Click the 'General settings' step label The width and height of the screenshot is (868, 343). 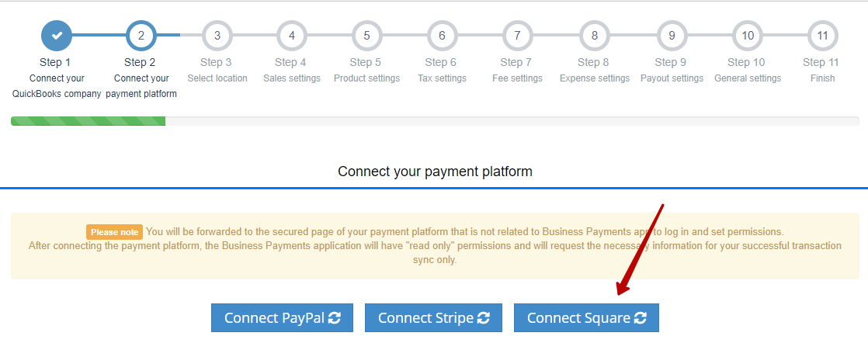pos(748,78)
